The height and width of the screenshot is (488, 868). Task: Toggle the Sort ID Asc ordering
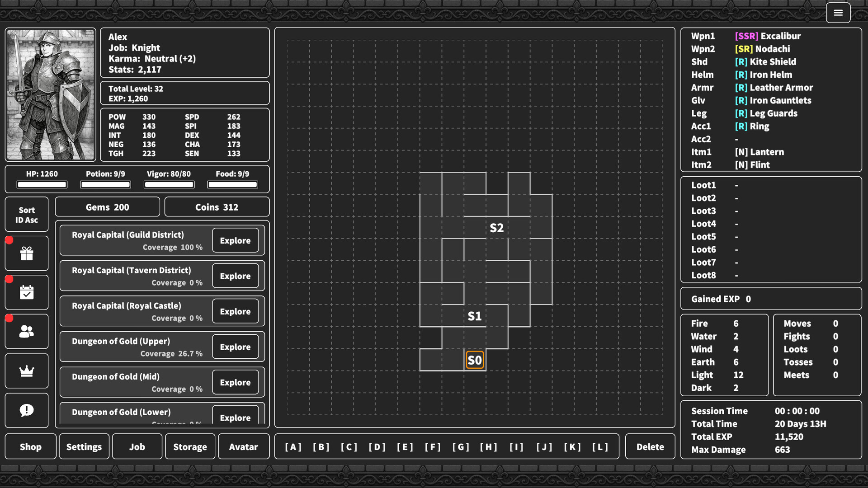[x=26, y=214]
